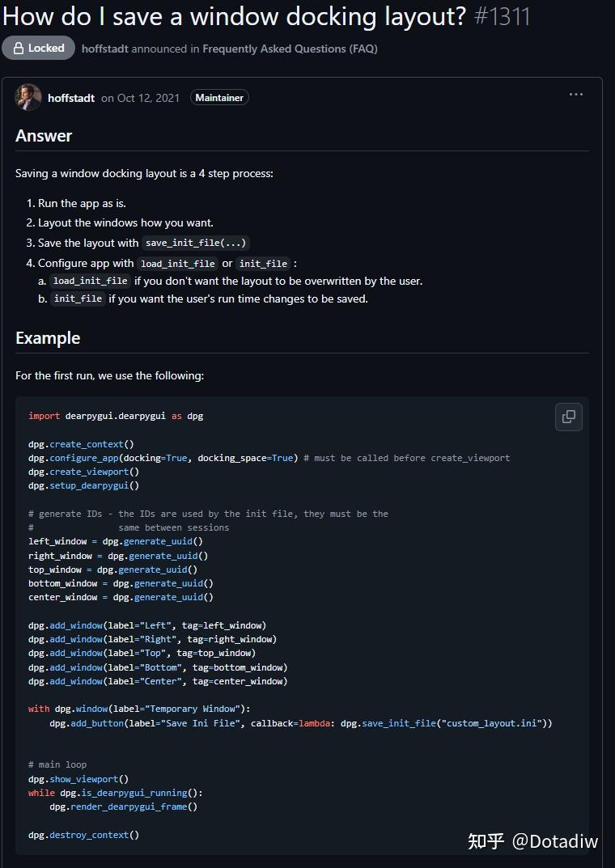The image size is (615, 868).
Task: Open hoffstadt's profile avatar
Action: pos(28,96)
